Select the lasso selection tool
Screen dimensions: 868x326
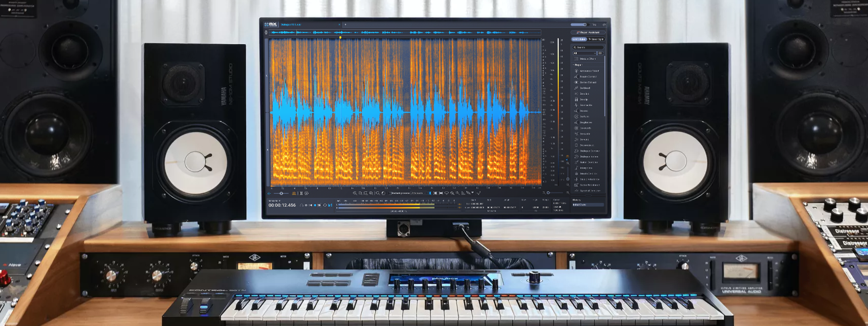446,193
